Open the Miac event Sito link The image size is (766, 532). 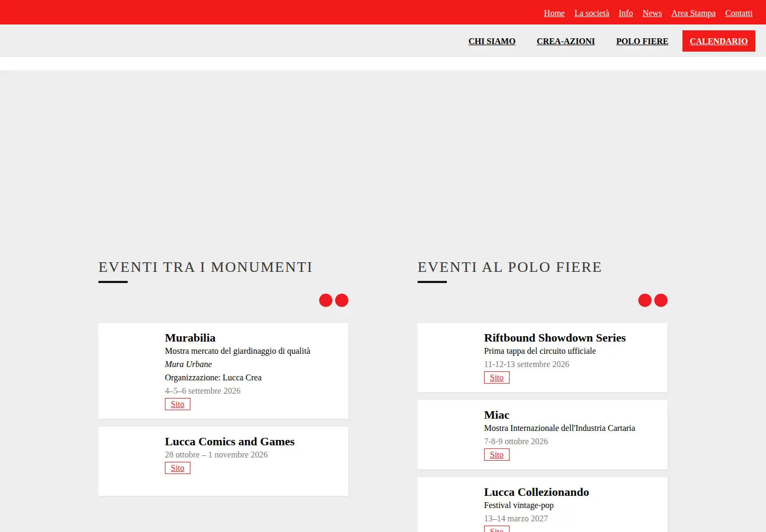coord(497,455)
